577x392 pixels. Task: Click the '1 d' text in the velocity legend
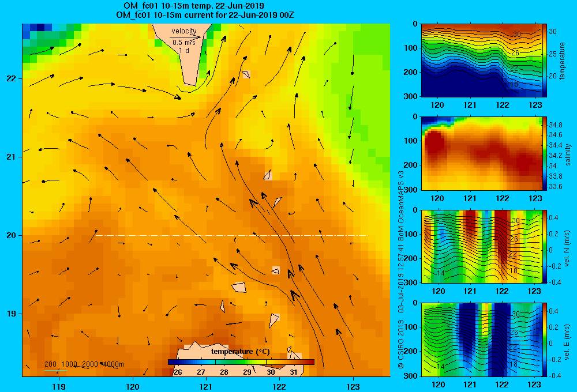pos(184,50)
